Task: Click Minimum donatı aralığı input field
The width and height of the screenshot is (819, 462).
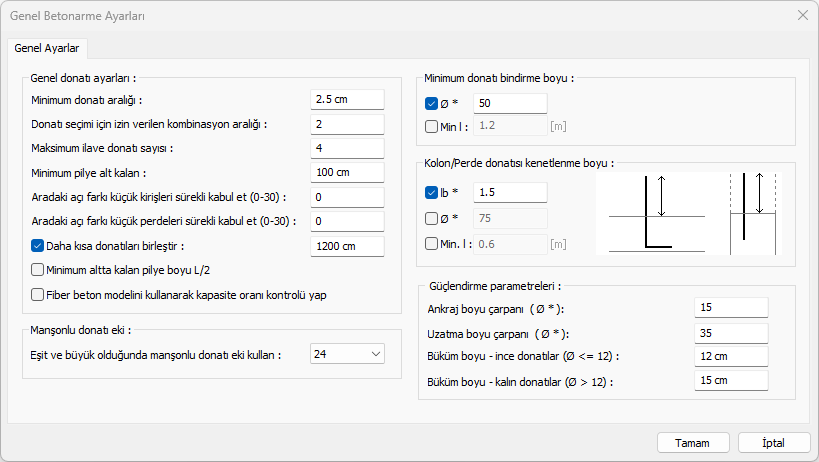Action: pos(347,100)
